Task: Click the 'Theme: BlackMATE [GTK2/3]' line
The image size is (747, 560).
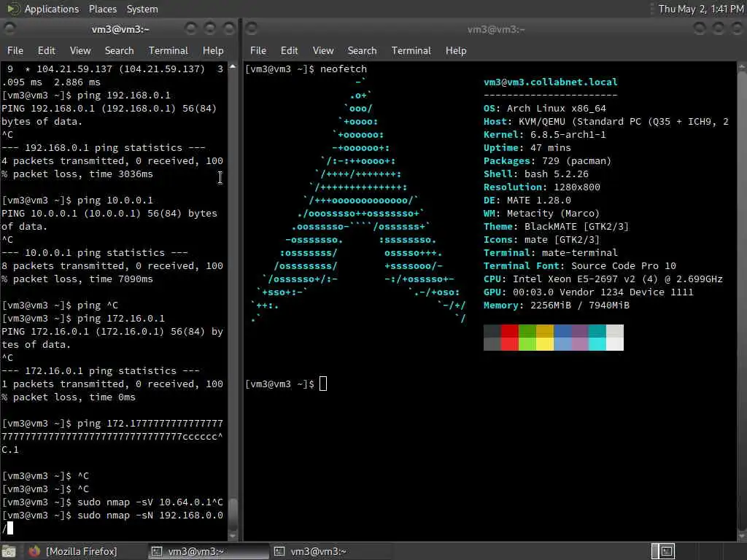Action: click(556, 227)
